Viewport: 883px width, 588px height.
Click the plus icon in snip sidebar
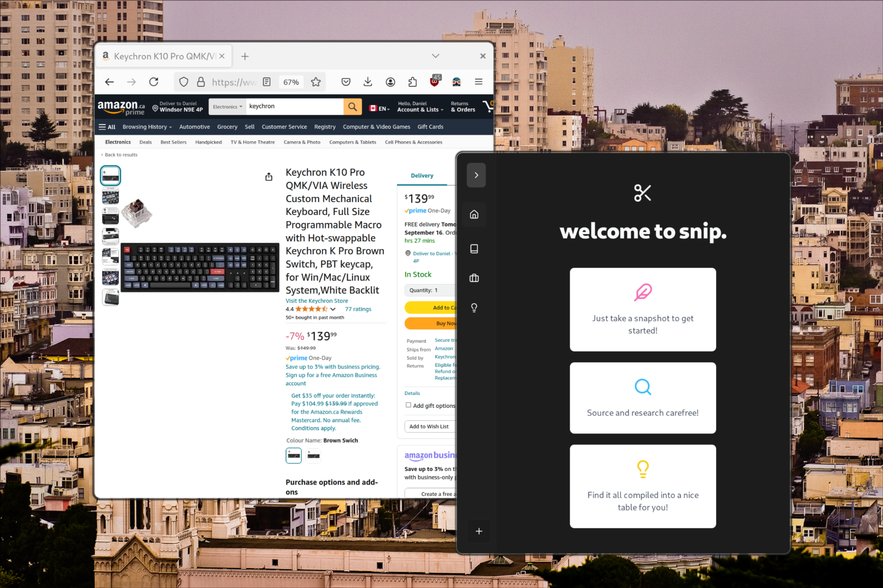pyautogui.click(x=479, y=531)
